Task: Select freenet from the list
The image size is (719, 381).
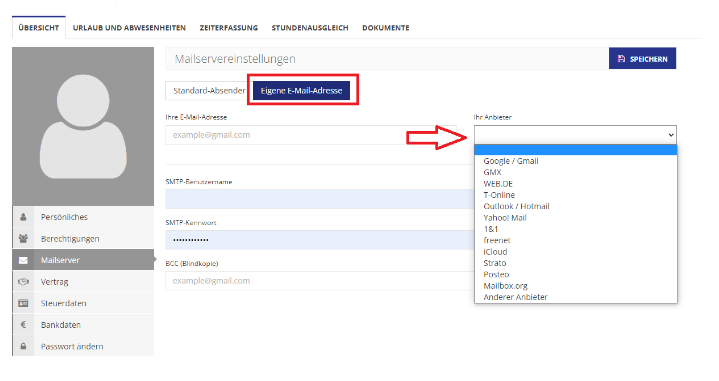Action: click(x=575, y=240)
